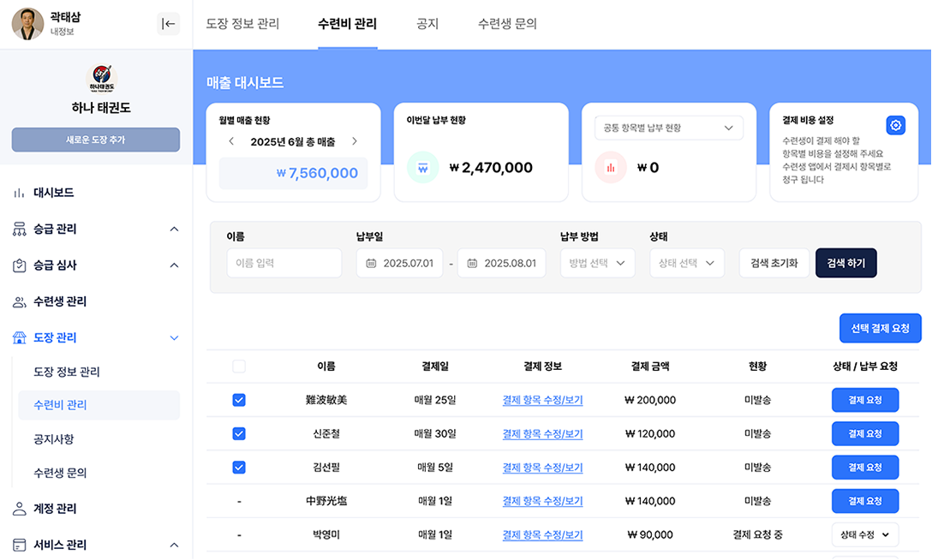Open 결제 항목 수정/보기 for 박영미
Screen dimensions: 932x560
[x=543, y=535]
